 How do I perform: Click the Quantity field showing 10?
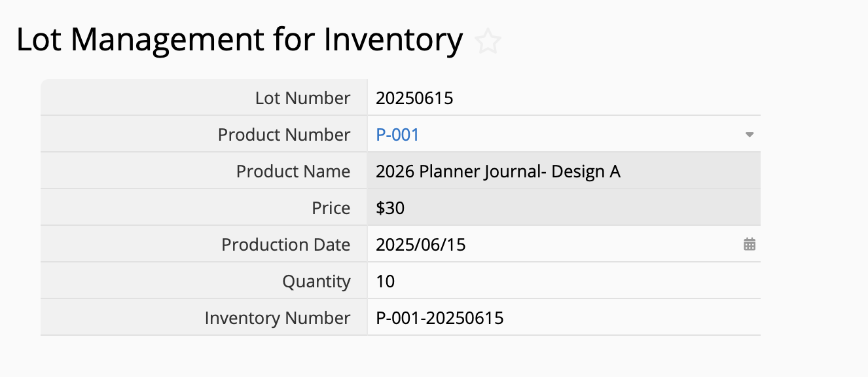[x=386, y=281]
